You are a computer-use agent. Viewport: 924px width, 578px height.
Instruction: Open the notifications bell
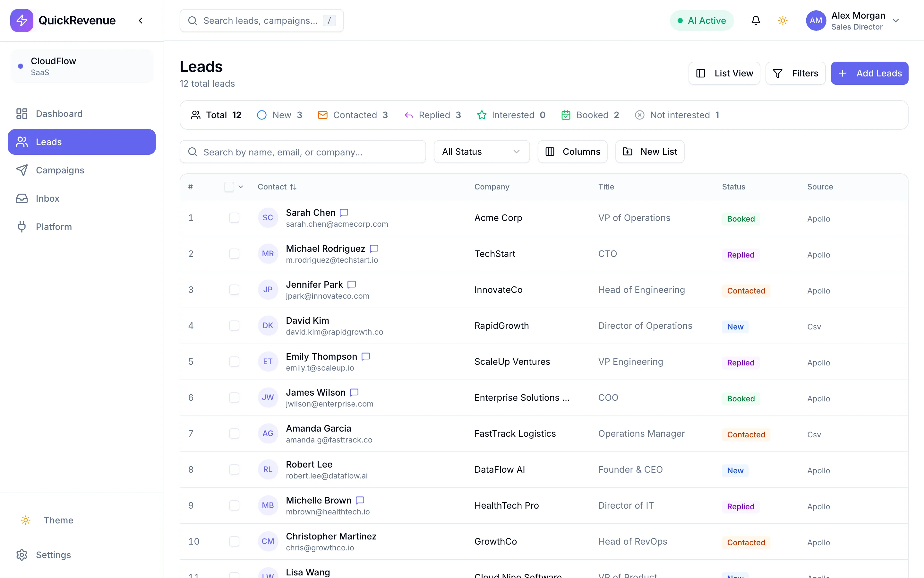tap(756, 20)
